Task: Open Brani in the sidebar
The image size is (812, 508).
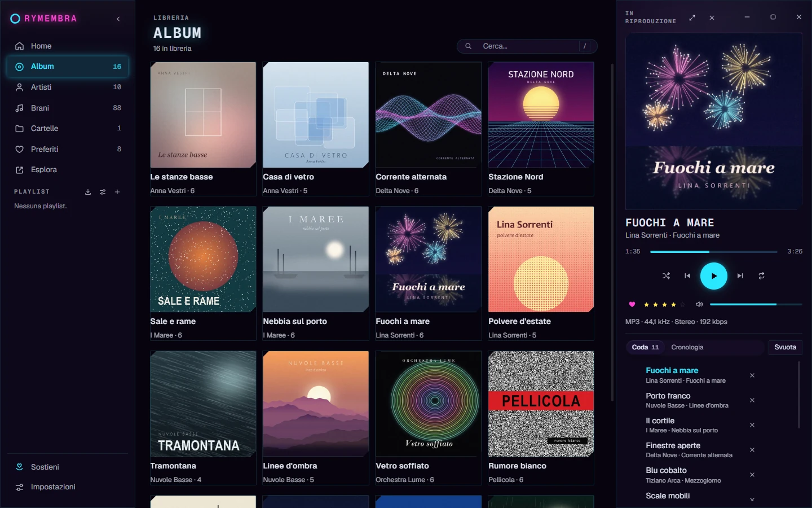Action: [x=68, y=108]
